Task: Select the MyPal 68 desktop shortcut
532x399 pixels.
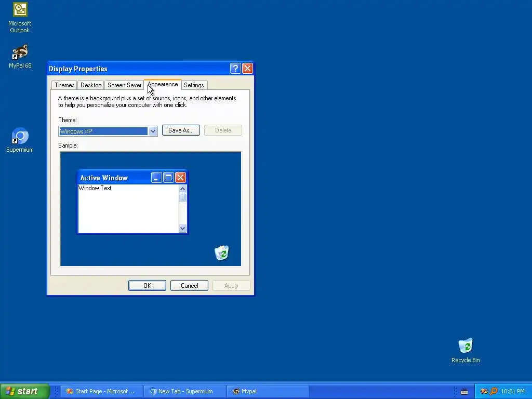Action: (x=20, y=56)
